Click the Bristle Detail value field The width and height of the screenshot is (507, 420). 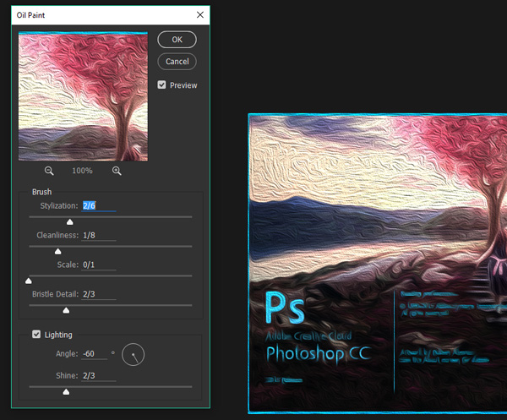click(x=99, y=294)
